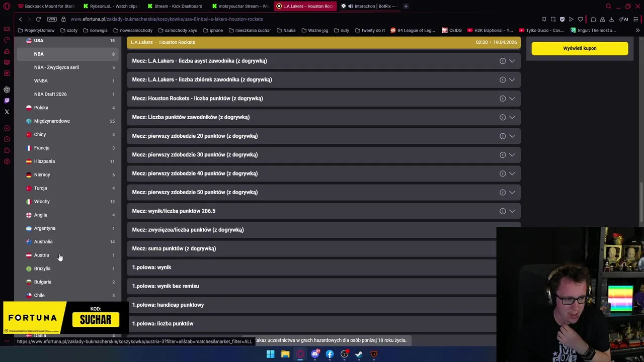Open the Opera GX main menu logo
The width and height of the screenshot is (644, 362).
[x=7, y=6]
